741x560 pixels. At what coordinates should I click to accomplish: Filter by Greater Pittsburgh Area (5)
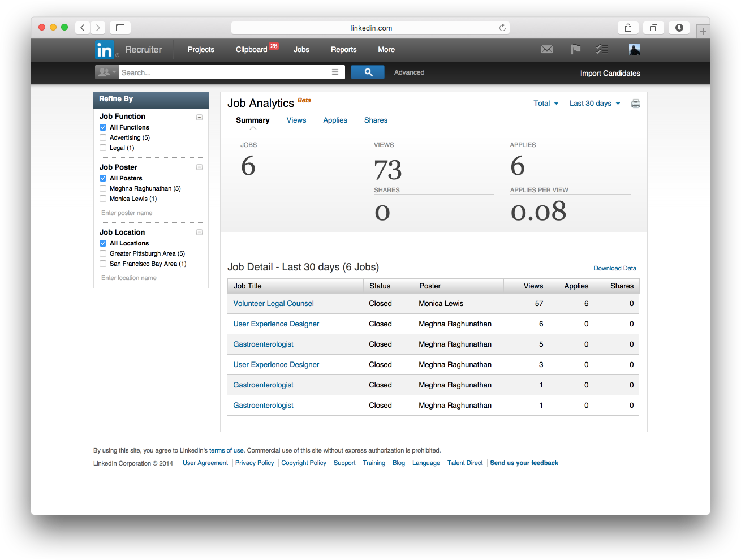pos(103,253)
